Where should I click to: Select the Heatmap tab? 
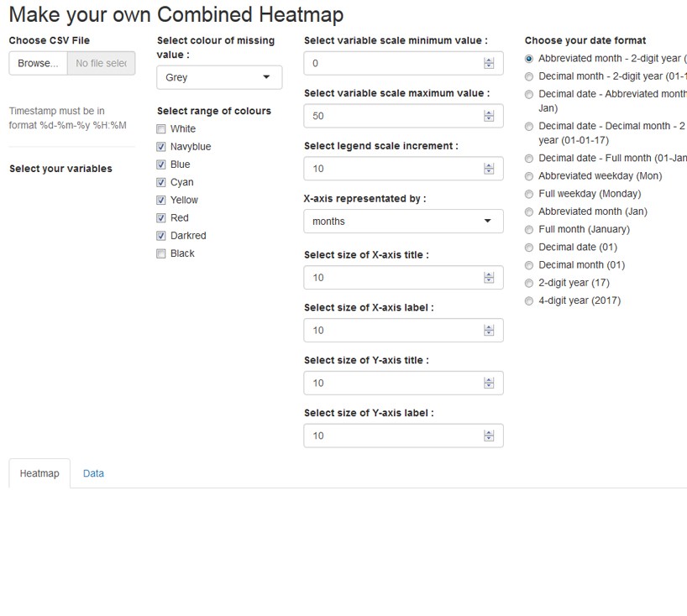pos(39,472)
